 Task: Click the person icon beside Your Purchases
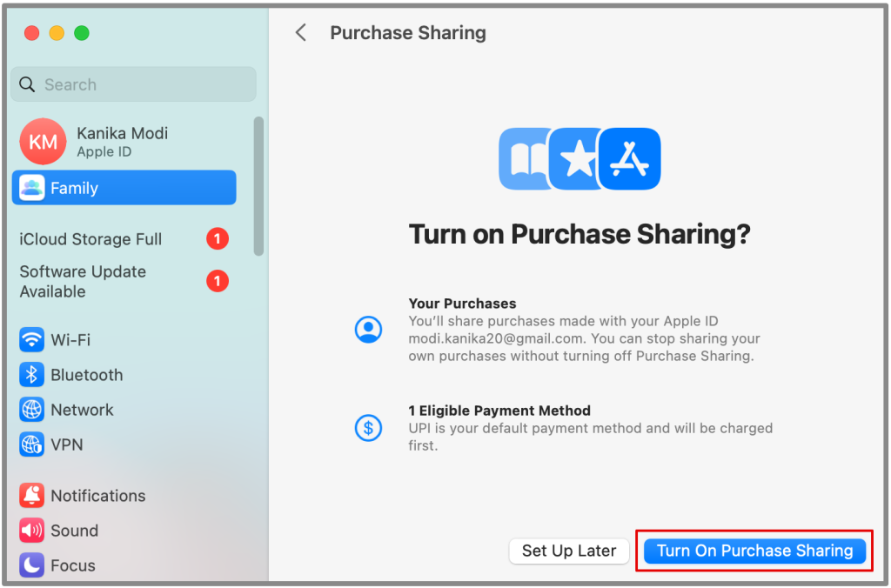[368, 330]
